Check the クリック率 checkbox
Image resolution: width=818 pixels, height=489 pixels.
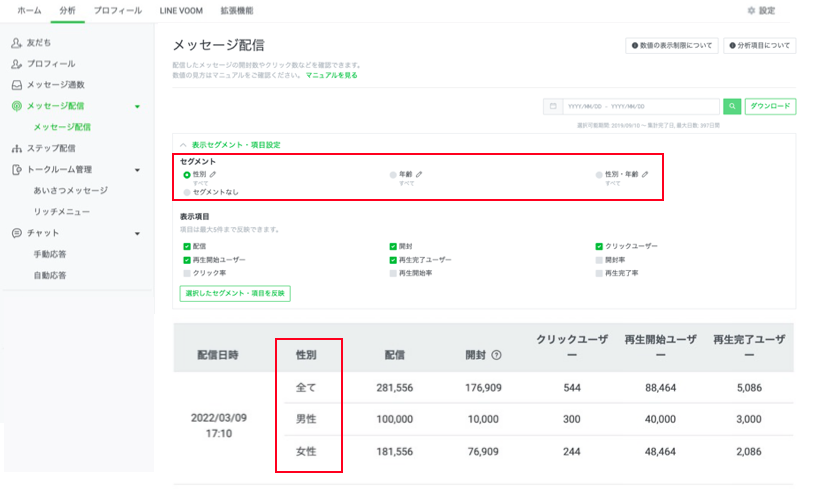[186, 273]
